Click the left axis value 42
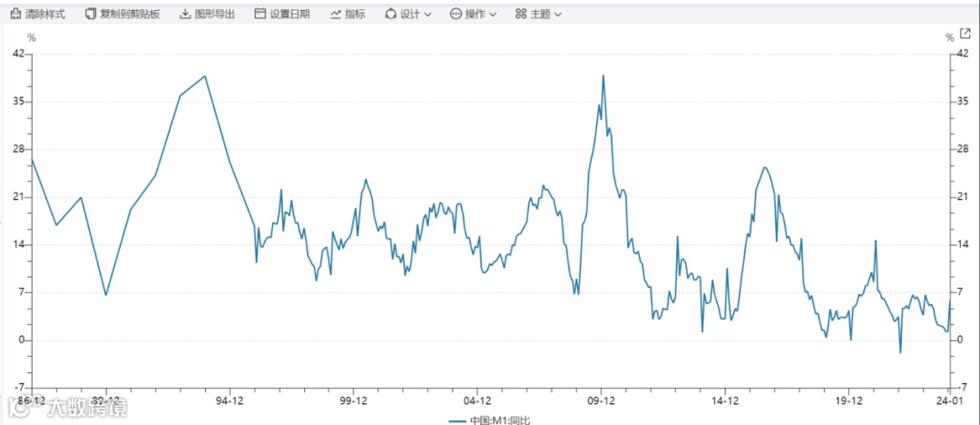 pos(19,54)
